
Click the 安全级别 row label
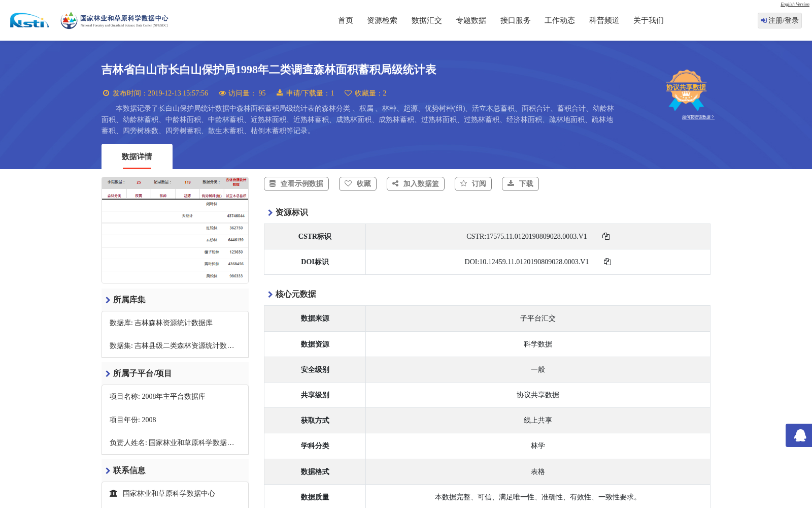(315, 369)
